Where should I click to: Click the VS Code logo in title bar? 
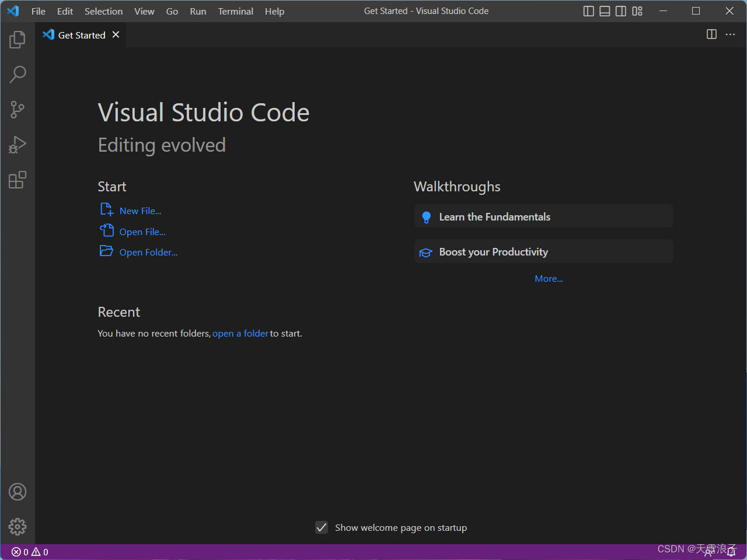click(13, 11)
